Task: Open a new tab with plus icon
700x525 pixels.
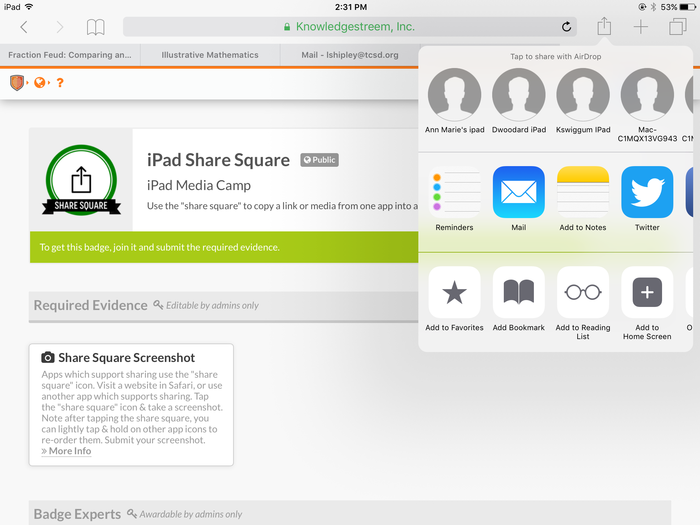Action: 641,27
